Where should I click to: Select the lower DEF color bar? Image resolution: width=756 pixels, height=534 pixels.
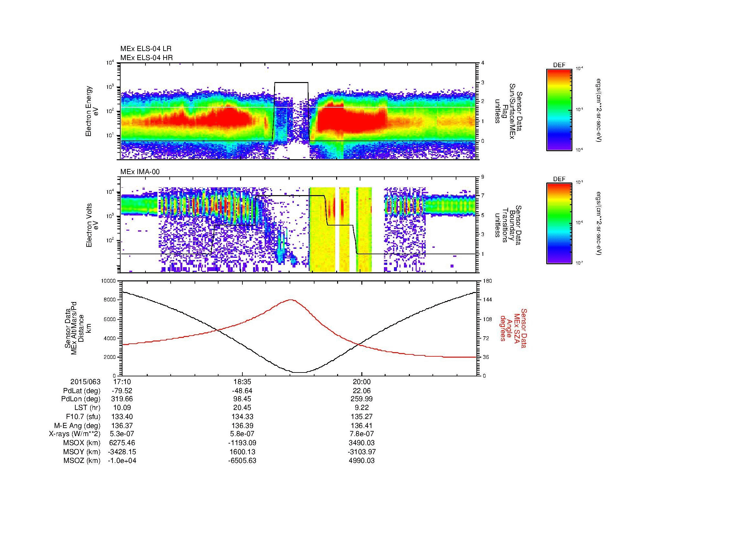click(559, 224)
